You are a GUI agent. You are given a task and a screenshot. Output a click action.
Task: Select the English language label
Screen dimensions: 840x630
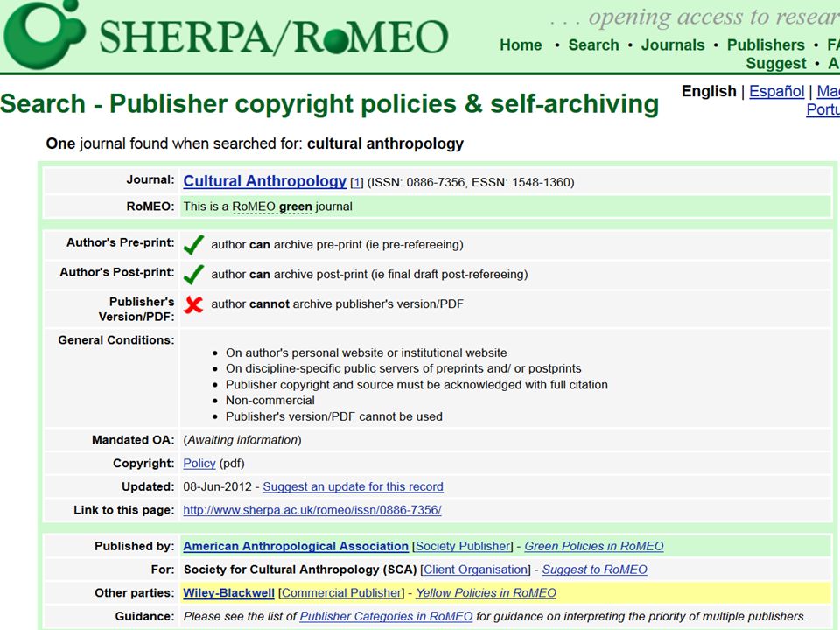709,91
